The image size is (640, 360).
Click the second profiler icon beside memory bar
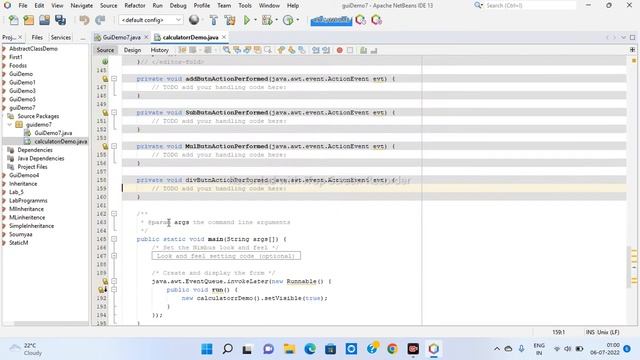376,20
